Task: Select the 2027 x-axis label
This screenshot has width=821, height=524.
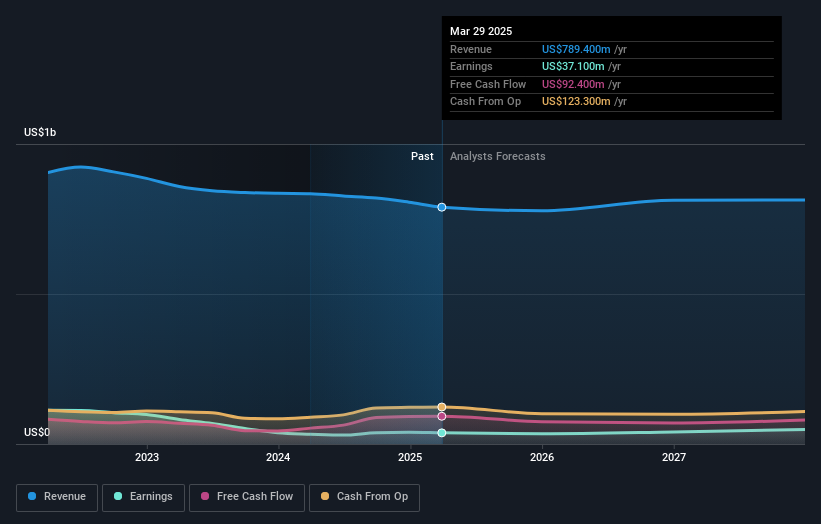Action: [674, 457]
